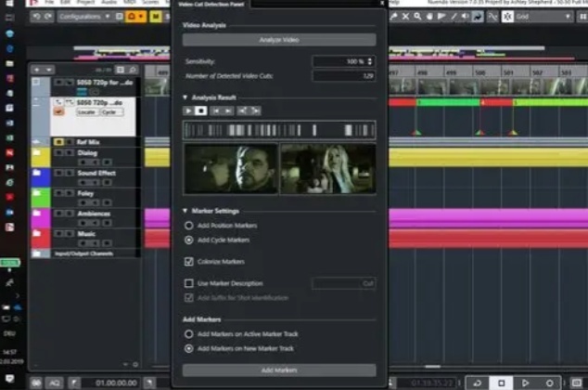Viewport: 588px width, 390px height.
Task: Jump to previous detected cut
Action: pyautogui.click(x=215, y=110)
